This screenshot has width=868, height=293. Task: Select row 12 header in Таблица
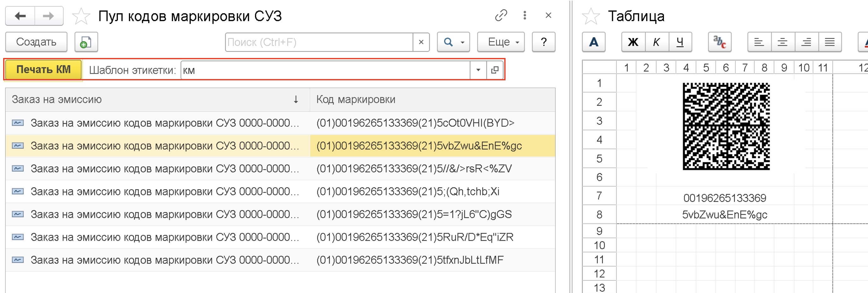click(599, 273)
